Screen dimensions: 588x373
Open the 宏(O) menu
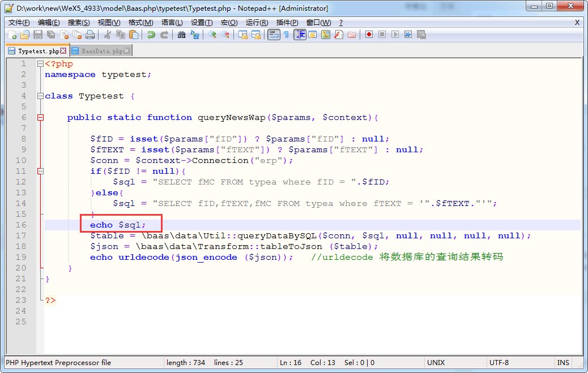[229, 23]
